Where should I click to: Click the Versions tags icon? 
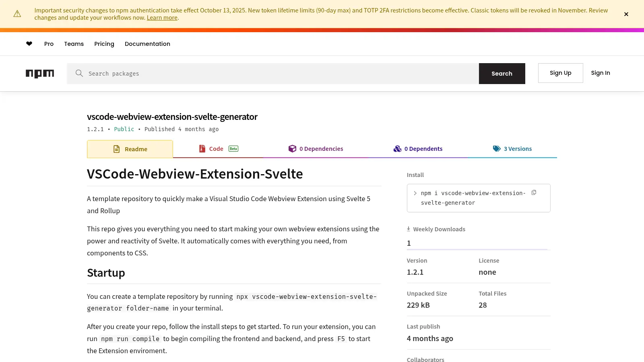497,149
